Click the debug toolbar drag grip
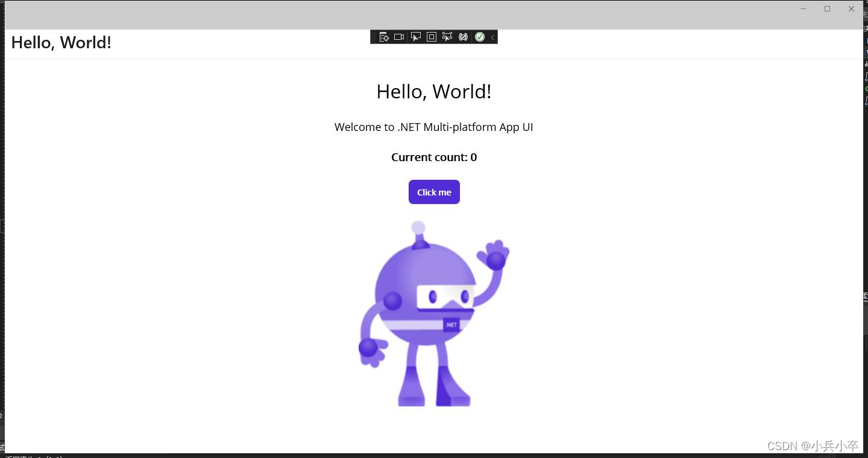 [x=374, y=37]
